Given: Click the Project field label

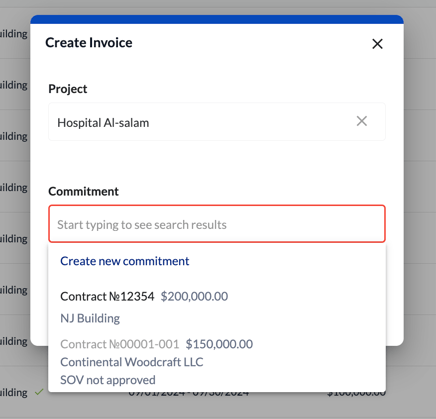Looking at the screenshot, I should coord(68,89).
